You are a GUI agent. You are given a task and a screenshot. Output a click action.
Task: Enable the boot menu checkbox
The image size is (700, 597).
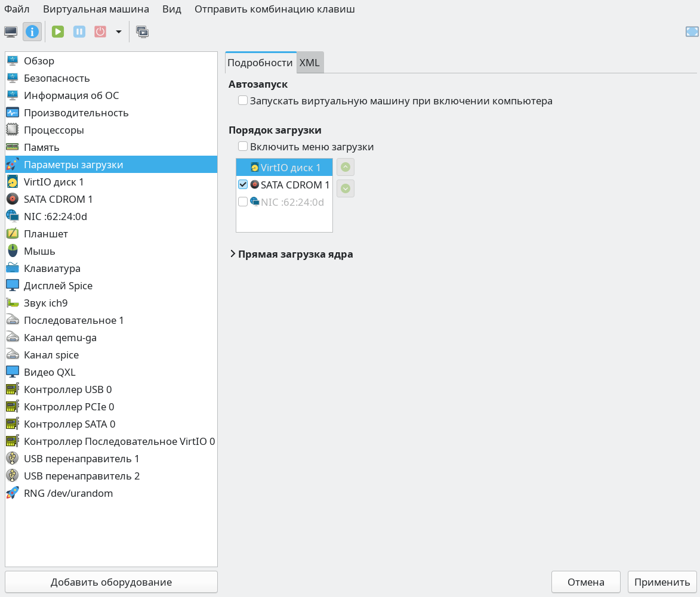point(243,147)
